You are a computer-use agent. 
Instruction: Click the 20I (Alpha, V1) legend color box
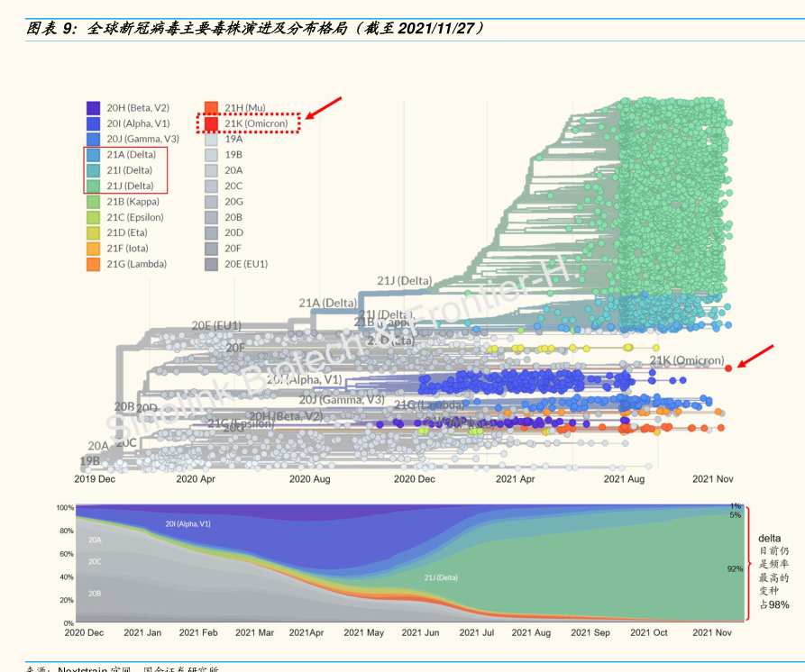coord(93,123)
